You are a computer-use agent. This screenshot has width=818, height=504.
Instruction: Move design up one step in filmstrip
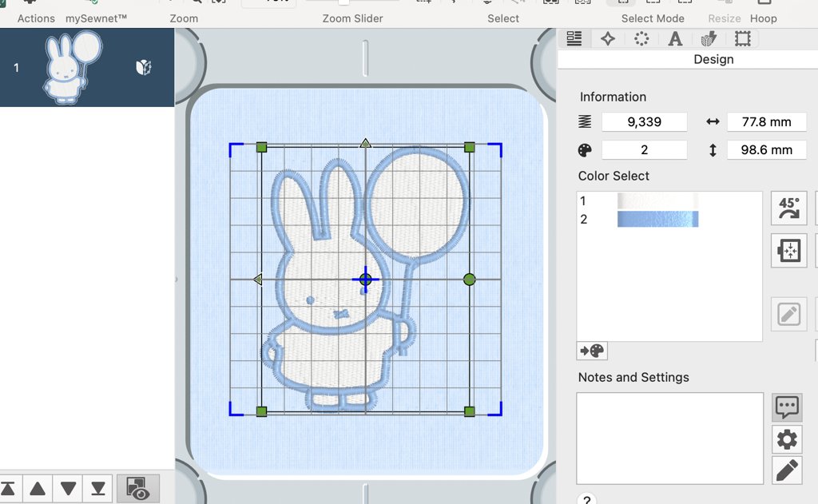pos(38,489)
